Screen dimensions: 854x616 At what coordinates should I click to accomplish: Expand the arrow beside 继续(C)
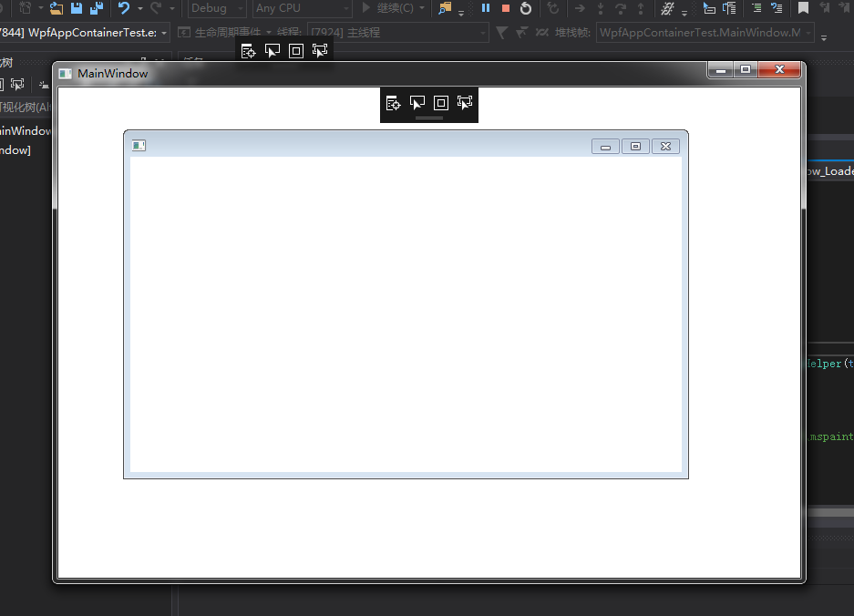[x=422, y=8]
